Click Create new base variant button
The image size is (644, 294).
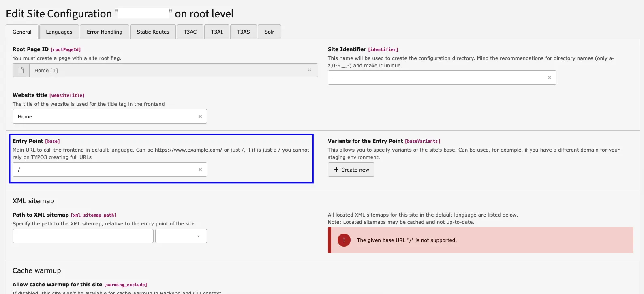351,170
